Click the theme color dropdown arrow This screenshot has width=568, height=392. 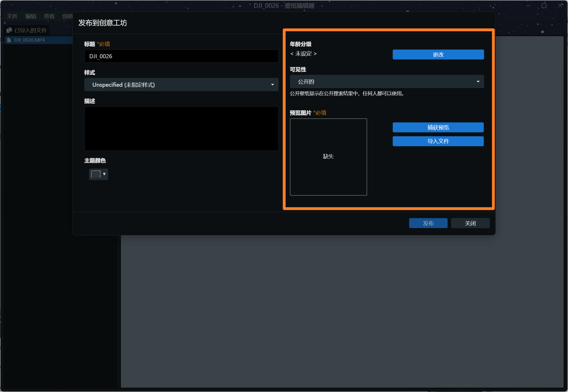pos(104,174)
